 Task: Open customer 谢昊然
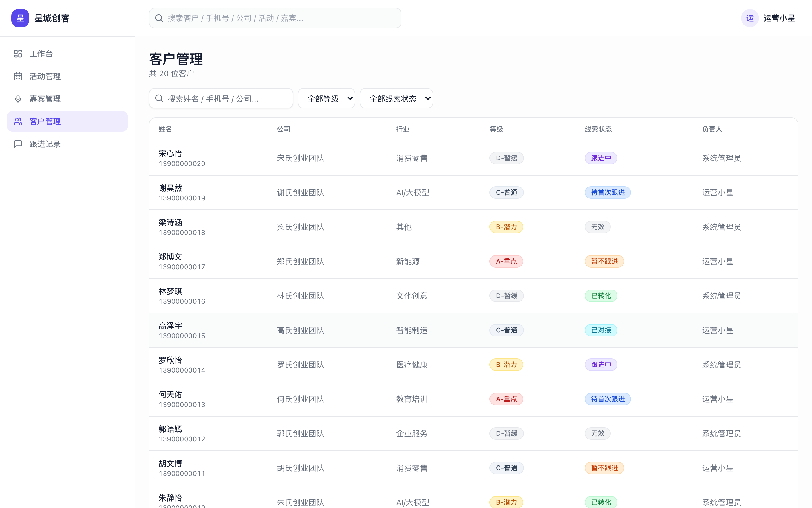(x=170, y=188)
